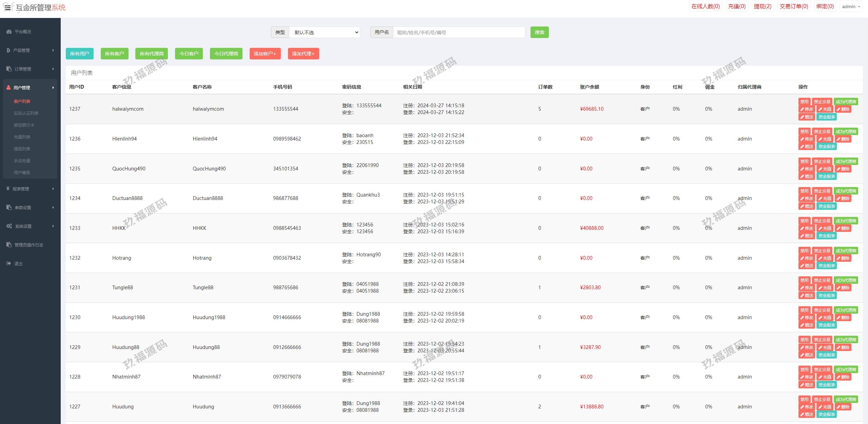The width and height of the screenshot is (868, 424).
Task: Click the yen icon for 报表管理
Action: click(x=8, y=188)
